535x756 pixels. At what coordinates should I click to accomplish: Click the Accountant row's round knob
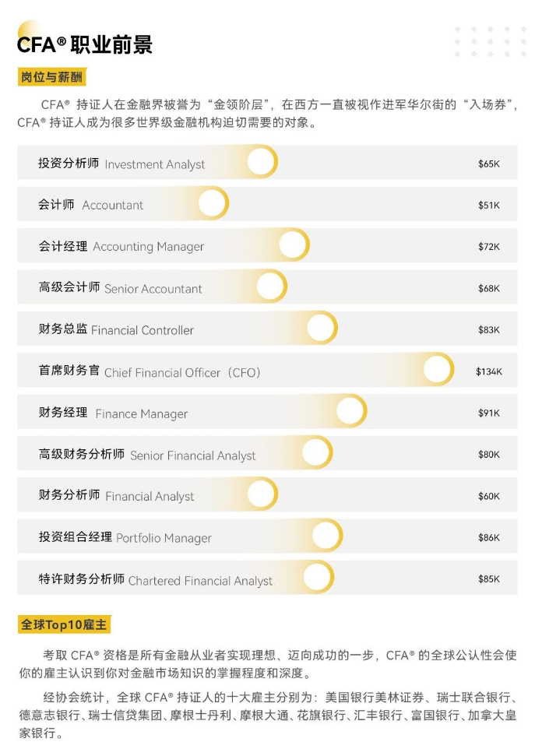(213, 203)
